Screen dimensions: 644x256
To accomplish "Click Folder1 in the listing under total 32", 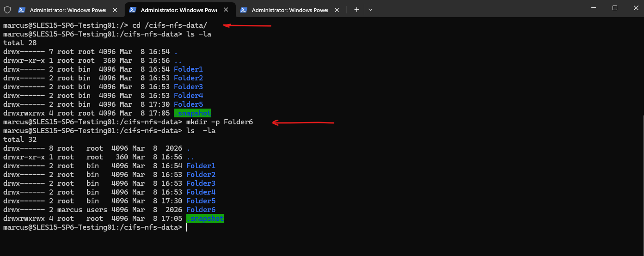I will point(201,166).
